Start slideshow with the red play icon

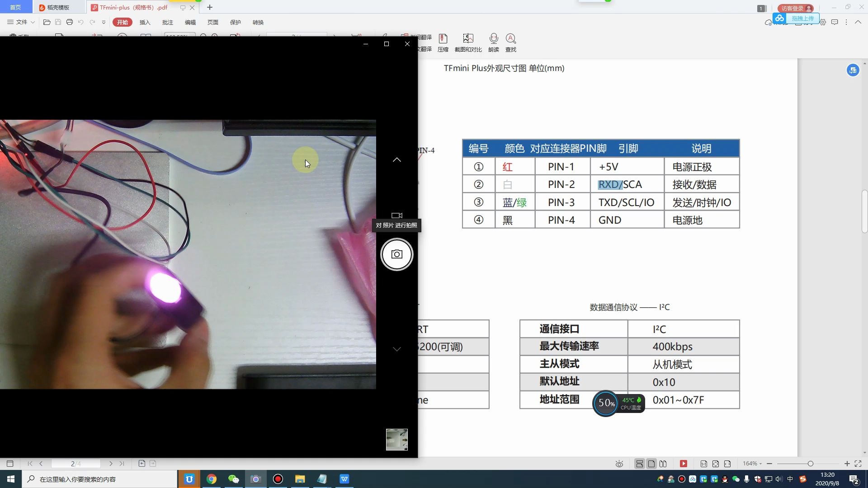coord(684,464)
